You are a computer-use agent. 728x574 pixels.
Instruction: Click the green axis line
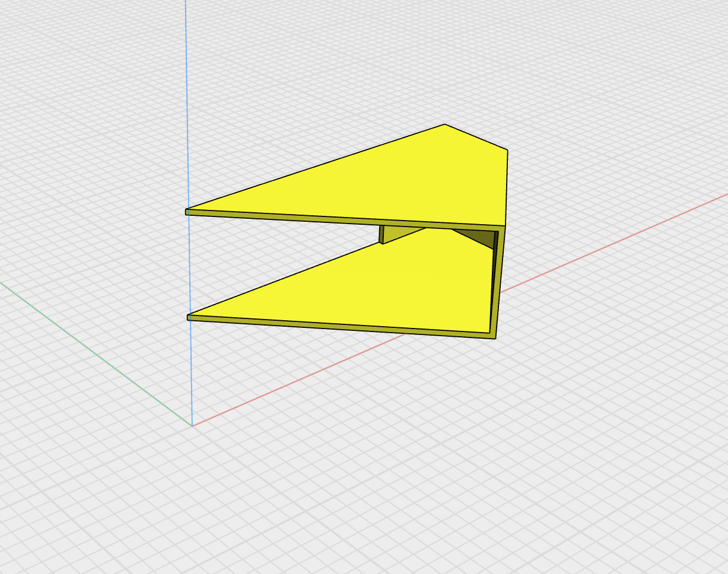(95, 354)
